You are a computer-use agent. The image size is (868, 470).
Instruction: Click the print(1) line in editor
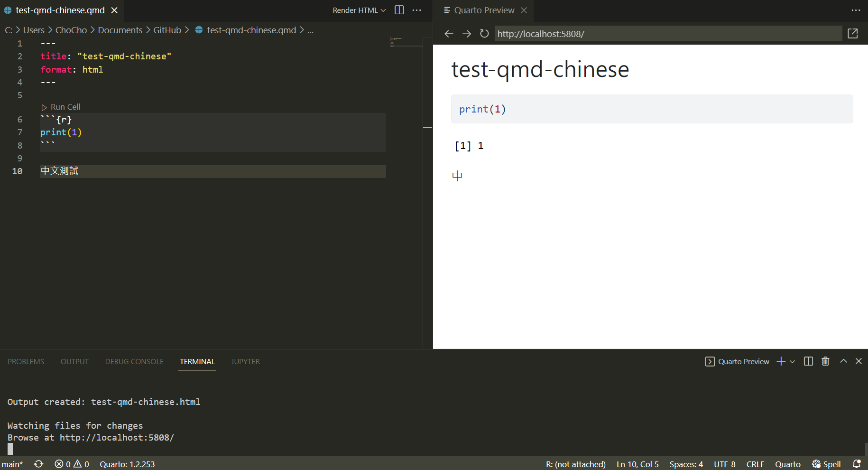tap(61, 132)
